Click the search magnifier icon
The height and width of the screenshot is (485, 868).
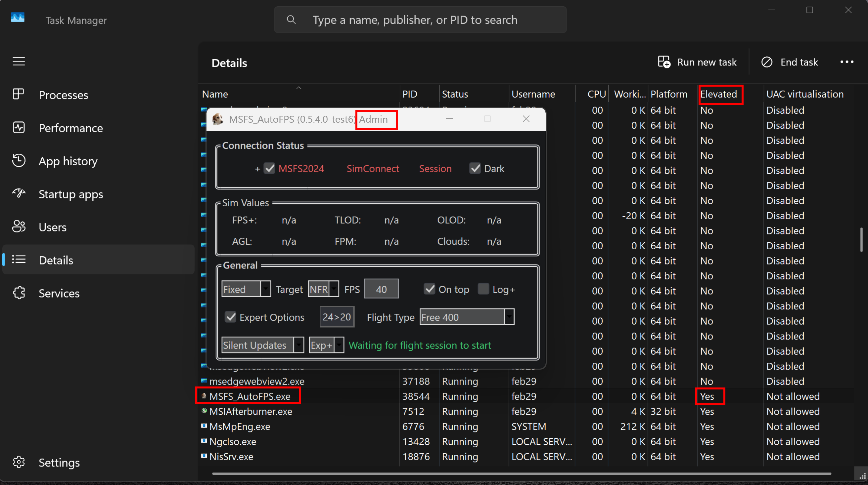pyautogui.click(x=291, y=20)
